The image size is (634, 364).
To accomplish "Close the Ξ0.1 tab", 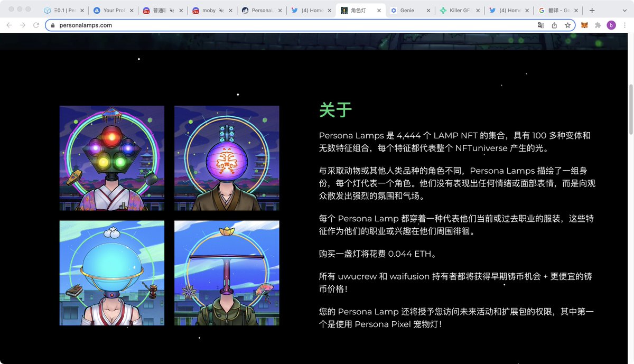I will click(x=82, y=11).
